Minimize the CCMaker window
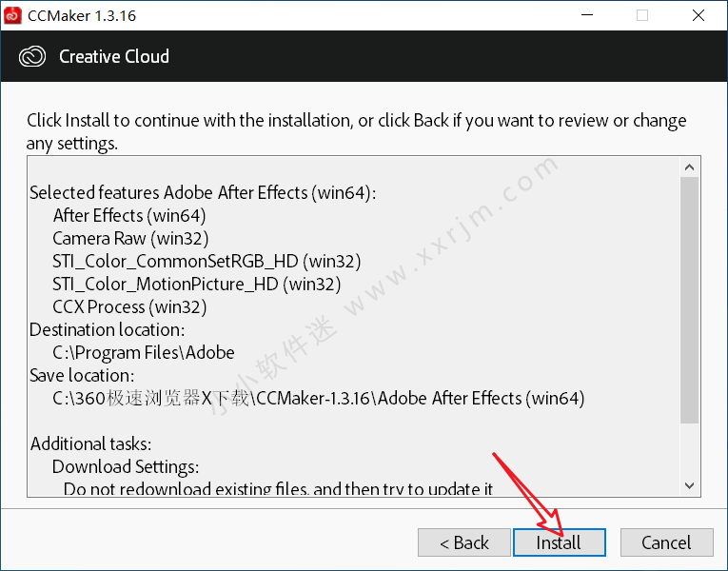The height and width of the screenshot is (571, 728). pyautogui.click(x=587, y=15)
